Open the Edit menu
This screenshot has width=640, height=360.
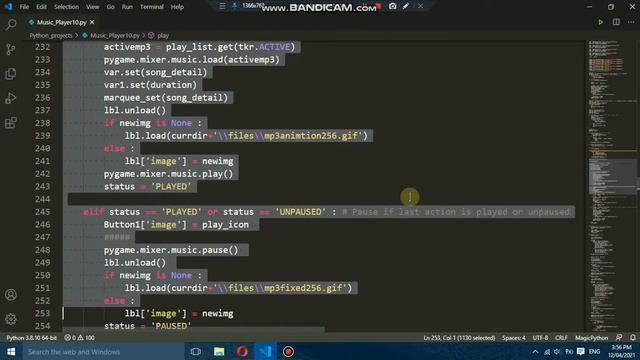(41, 7)
